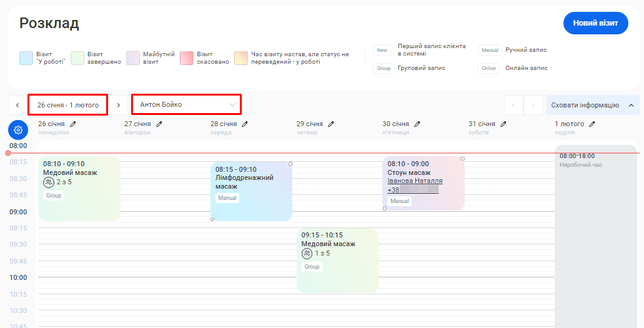Go to the next week with right arrow
The width and height of the screenshot is (644, 328).
coord(118,105)
